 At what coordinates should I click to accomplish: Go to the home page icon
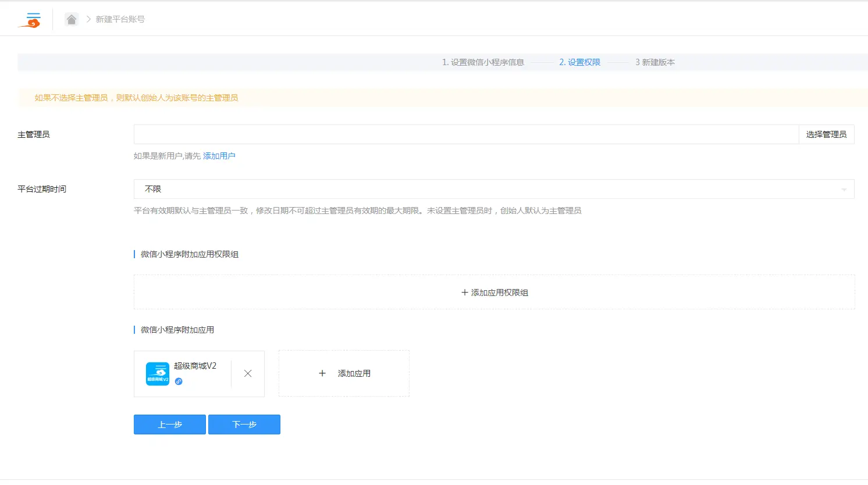tap(72, 19)
